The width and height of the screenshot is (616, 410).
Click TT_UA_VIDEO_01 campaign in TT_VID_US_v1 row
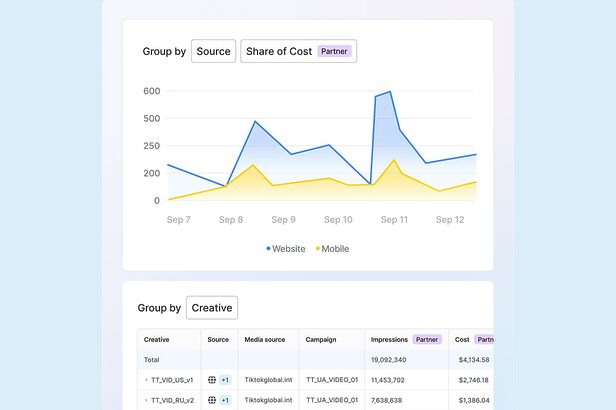coord(332,380)
